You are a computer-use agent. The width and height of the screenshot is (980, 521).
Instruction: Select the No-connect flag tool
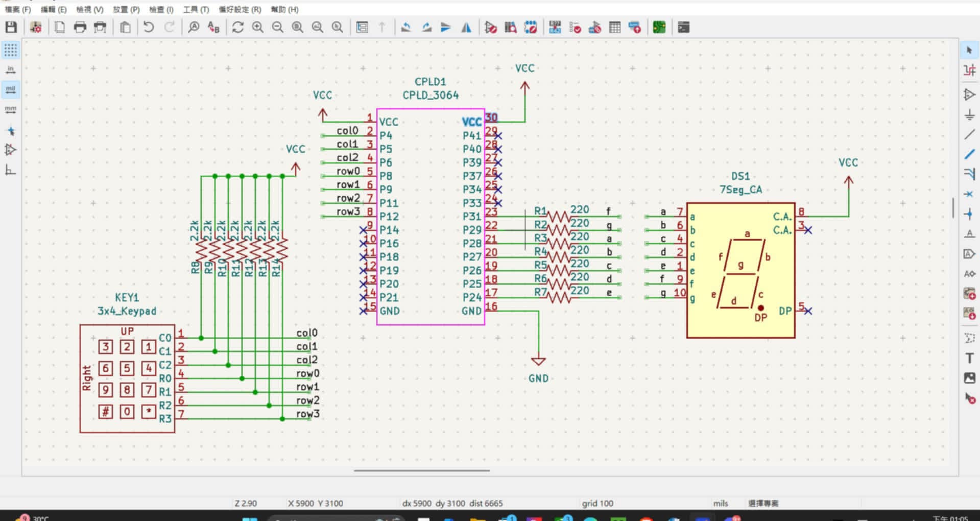(969, 194)
